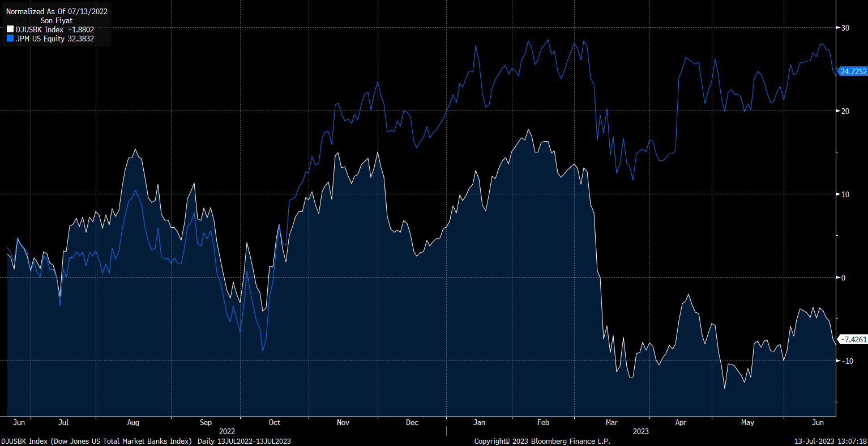The width and height of the screenshot is (868, 446).
Task: Click the 2023 year label on the x-axis
Action: coord(640,431)
